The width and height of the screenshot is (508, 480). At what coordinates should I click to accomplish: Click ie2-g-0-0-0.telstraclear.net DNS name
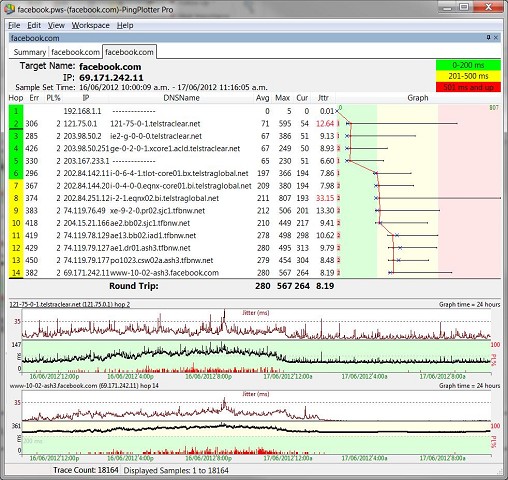click(x=156, y=136)
